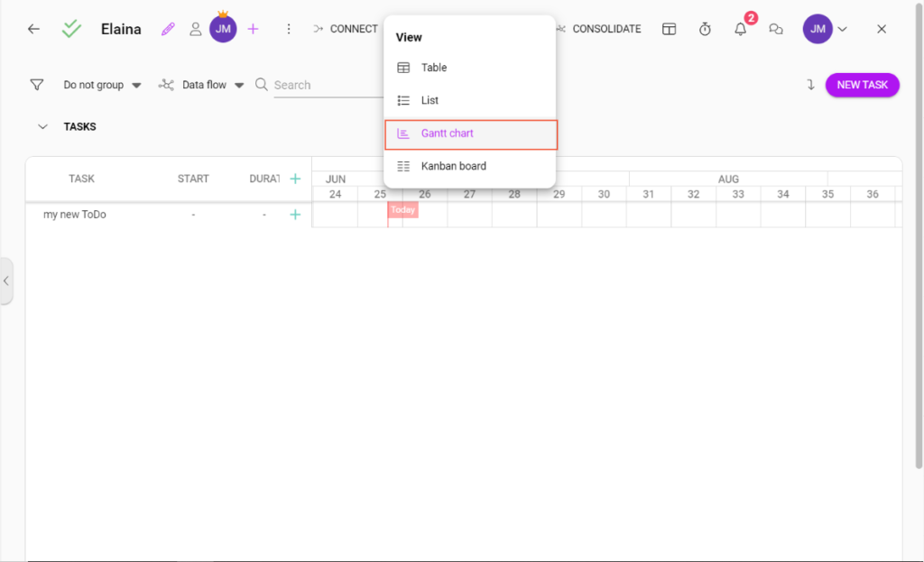
Task: Open the three-dot overflow menu
Action: (289, 28)
